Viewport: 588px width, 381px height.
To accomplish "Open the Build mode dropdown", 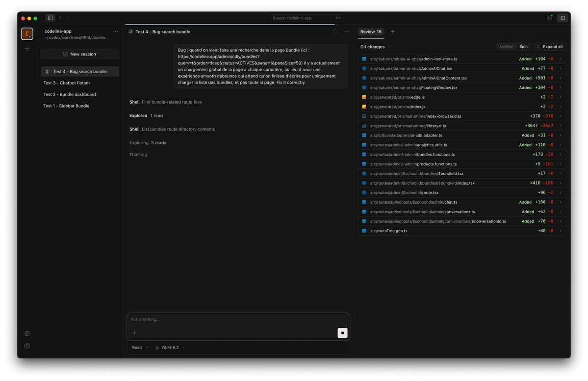I will pos(140,348).
